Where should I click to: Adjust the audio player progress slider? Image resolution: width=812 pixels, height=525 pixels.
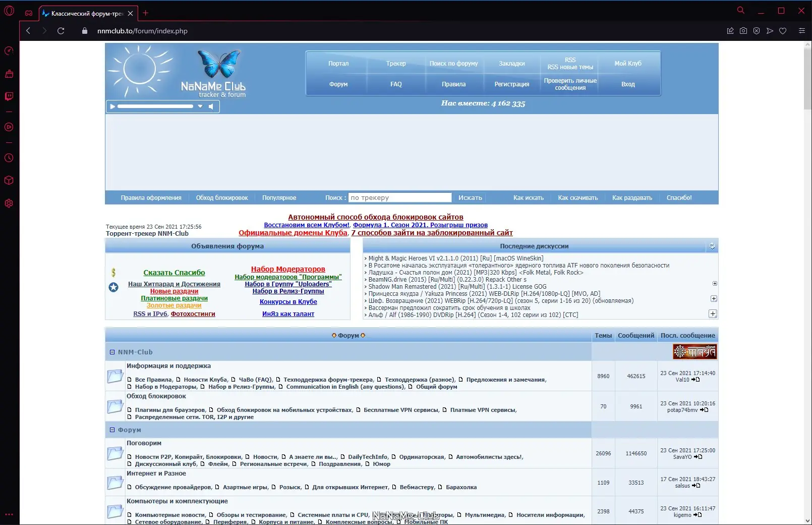pyautogui.click(x=155, y=107)
